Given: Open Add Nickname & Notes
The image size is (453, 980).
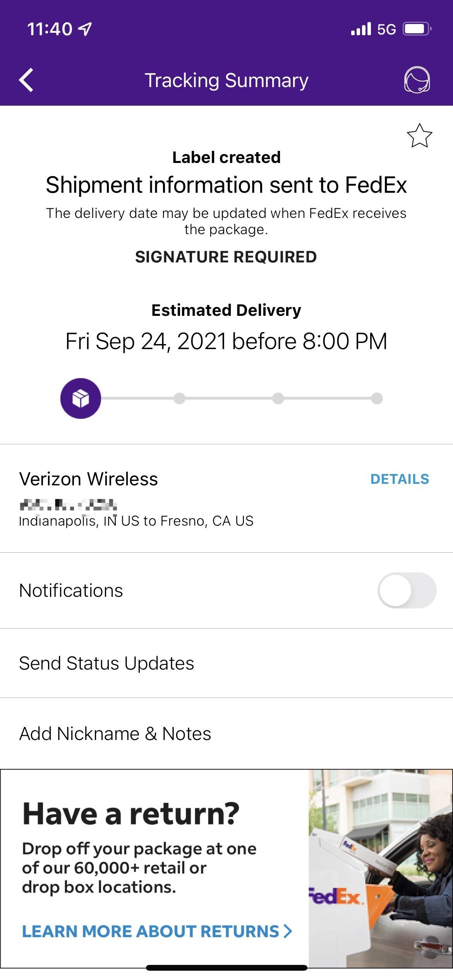Looking at the screenshot, I should [x=115, y=733].
